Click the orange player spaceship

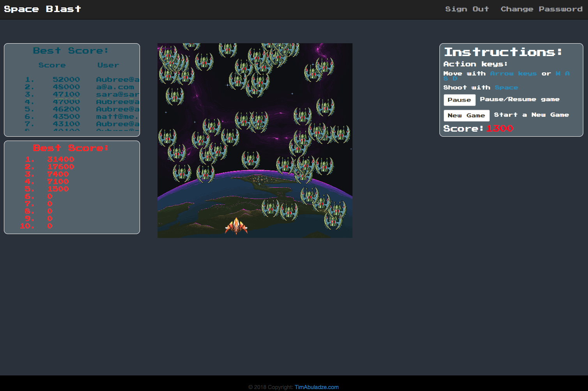point(236,226)
